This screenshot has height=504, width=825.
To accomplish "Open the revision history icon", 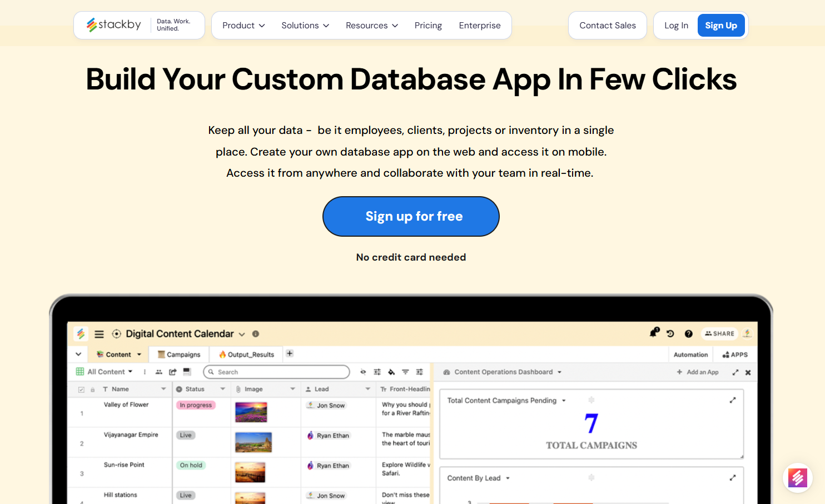I will click(x=670, y=333).
